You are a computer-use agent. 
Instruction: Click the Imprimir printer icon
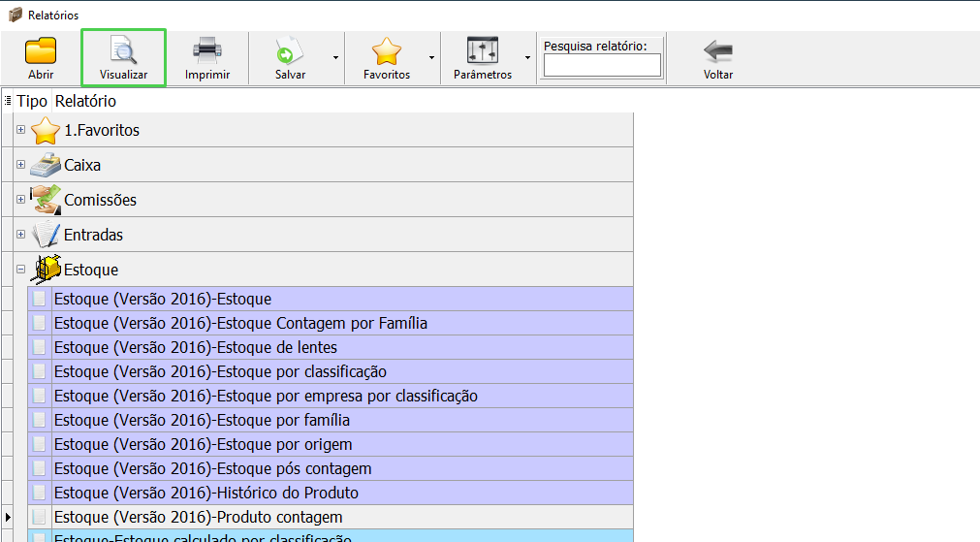(x=207, y=51)
